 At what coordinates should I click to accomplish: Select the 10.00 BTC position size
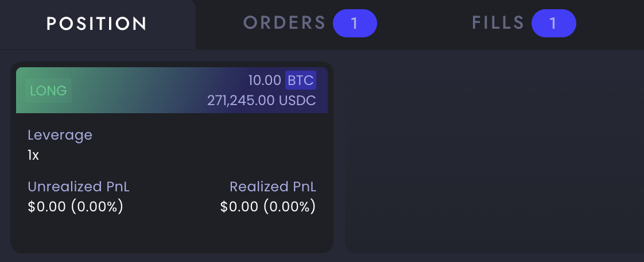(x=282, y=80)
